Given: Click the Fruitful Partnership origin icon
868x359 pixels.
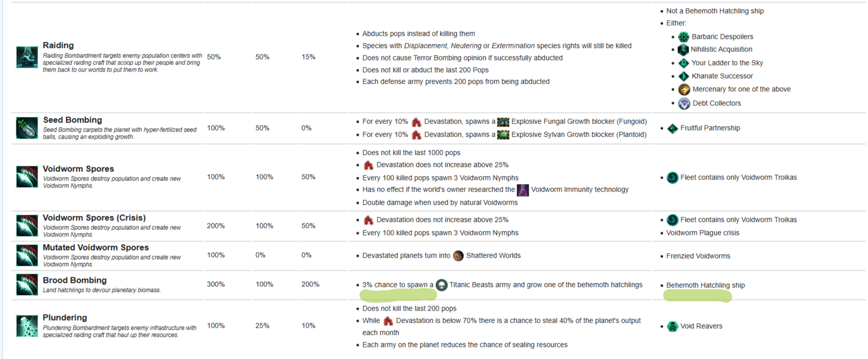Looking at the screenshot, I should pos(672,128).
